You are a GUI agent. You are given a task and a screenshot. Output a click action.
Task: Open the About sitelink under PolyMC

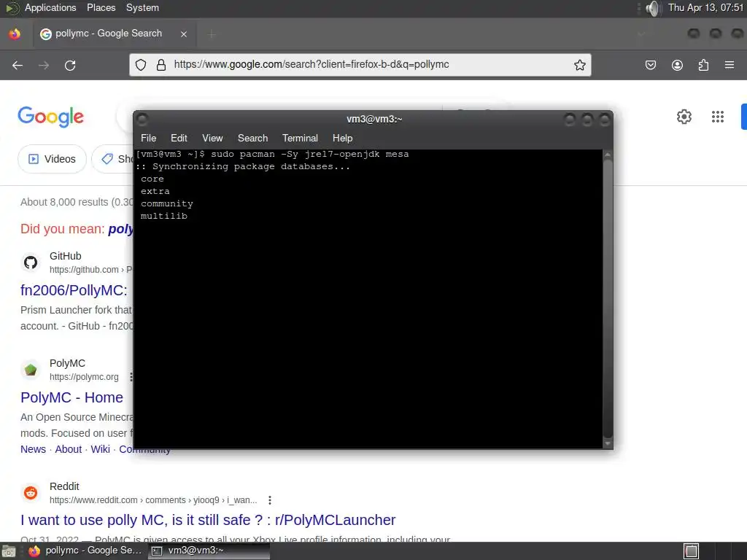click(68, 449)
